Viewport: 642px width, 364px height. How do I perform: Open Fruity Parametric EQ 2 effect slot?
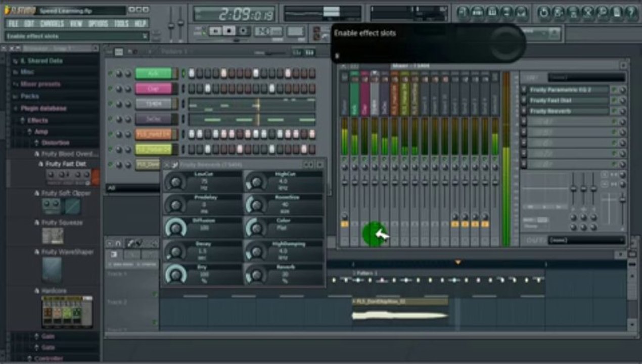(x=568, y=89)
